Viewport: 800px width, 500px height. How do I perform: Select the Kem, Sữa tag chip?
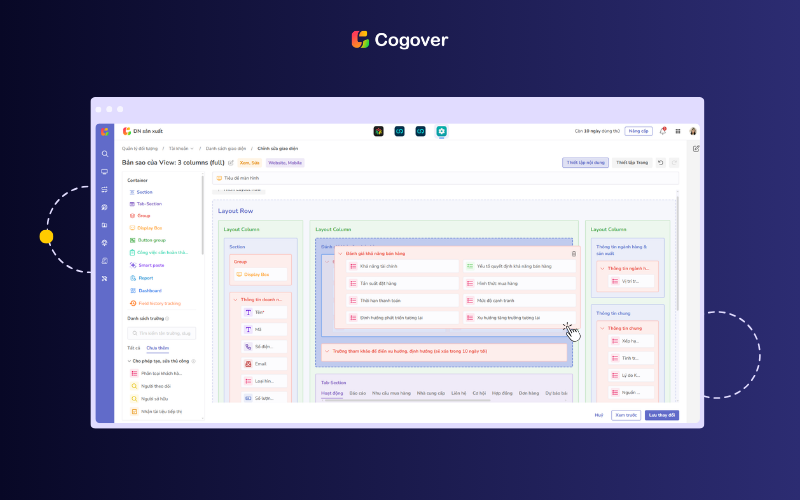[250, 162]
